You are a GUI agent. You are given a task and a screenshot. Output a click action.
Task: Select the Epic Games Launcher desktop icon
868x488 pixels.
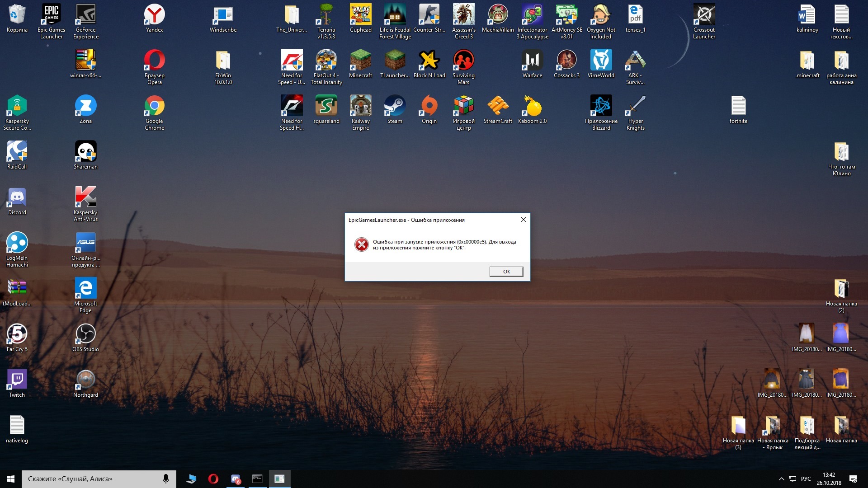(x=52, y=21)
